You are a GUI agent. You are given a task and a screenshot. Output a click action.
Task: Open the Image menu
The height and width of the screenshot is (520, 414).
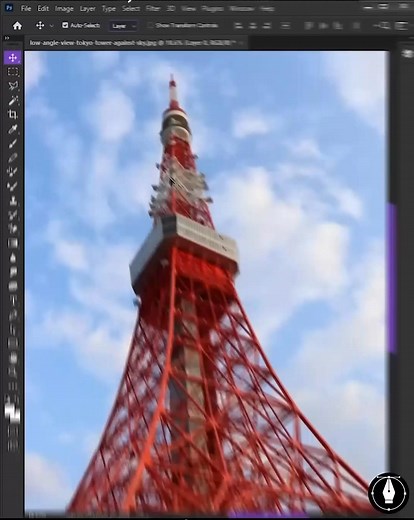pyautogui.click(x=64, y=8)
